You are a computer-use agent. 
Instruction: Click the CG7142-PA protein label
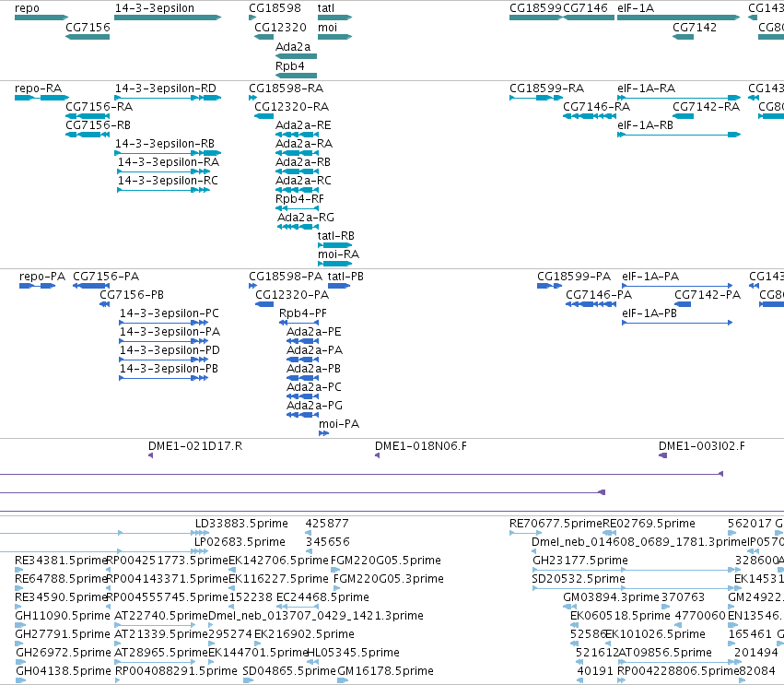pos(708,295)
